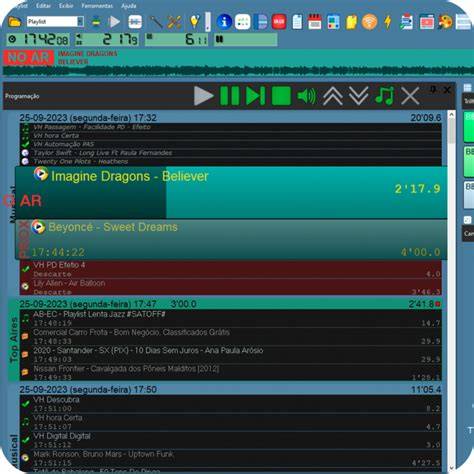Image resolution: width=474 pixels, height=474 pixels.
Task: Click the Play button in Programação panel
Action: (204, 96)
